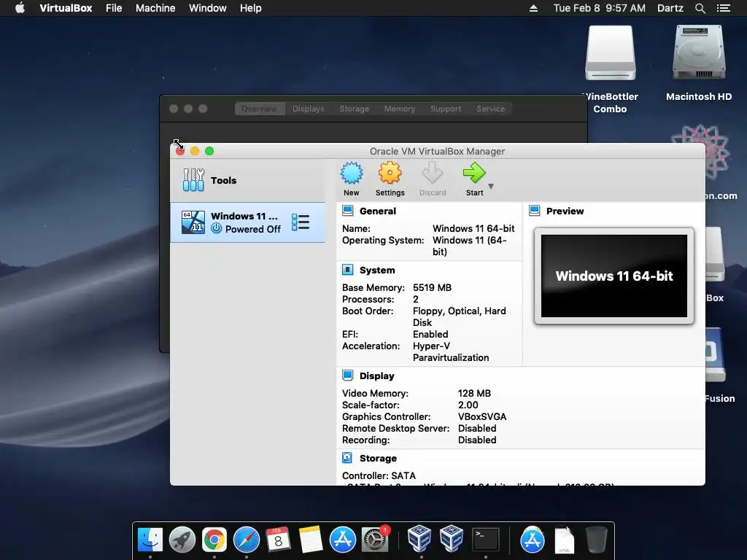The height and width of the screenshot is (560, 747).
Task: Open the Window menu
Action: point(208,8)
